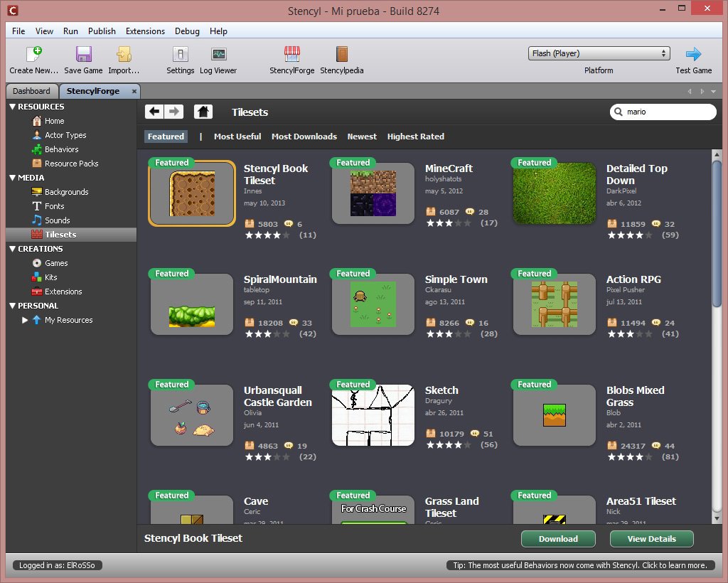The height and width of the screenshot is (583, 728).
Task: Open the Run menu
Action: [x=70, y=31]
